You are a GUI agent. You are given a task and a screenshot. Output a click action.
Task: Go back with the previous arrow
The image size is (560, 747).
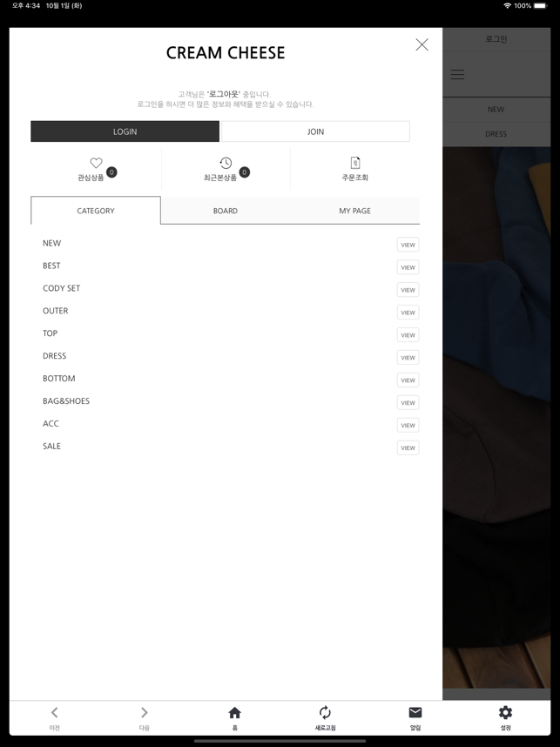coord(54,713)
